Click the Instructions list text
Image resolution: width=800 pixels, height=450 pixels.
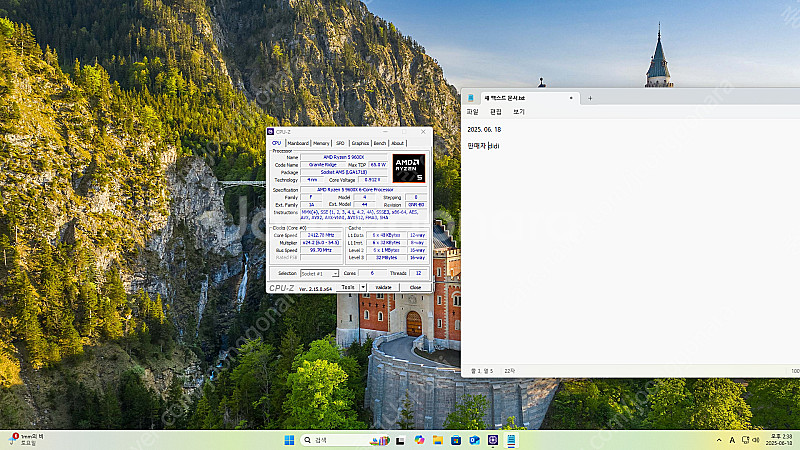coord(364,215)
